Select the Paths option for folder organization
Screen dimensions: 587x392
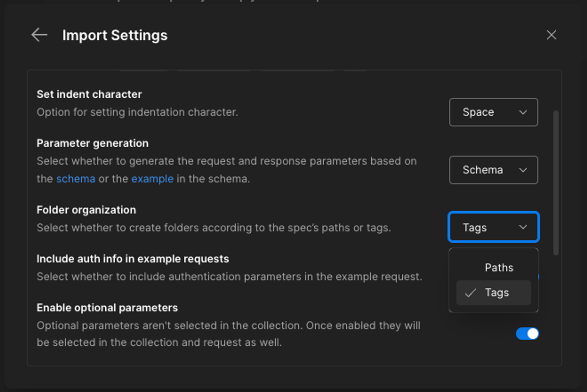(x=499, y=267)
